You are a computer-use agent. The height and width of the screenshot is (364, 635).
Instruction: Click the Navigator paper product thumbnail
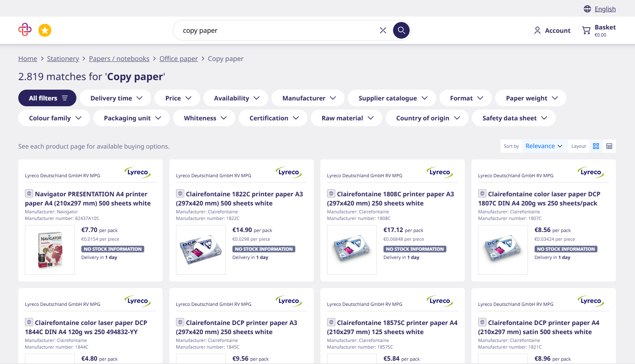pyautogui.click(x=50, y=250)
